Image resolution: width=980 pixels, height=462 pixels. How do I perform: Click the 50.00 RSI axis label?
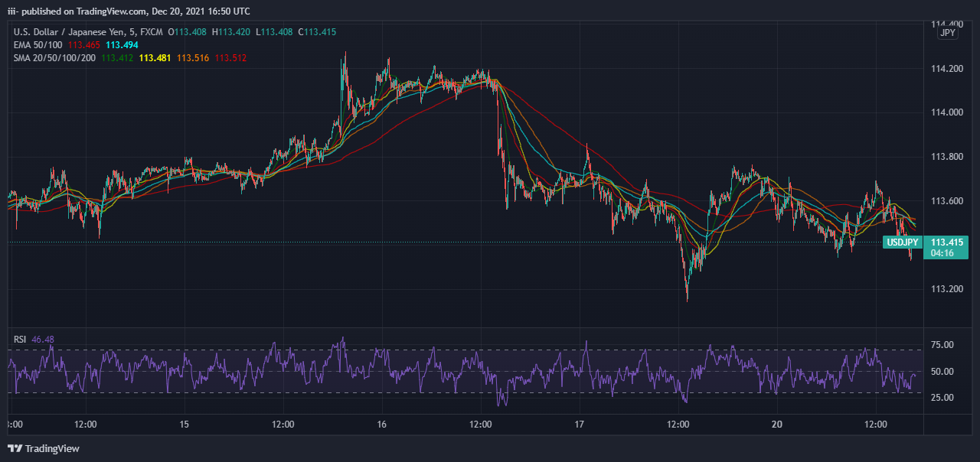pos(942,372)
